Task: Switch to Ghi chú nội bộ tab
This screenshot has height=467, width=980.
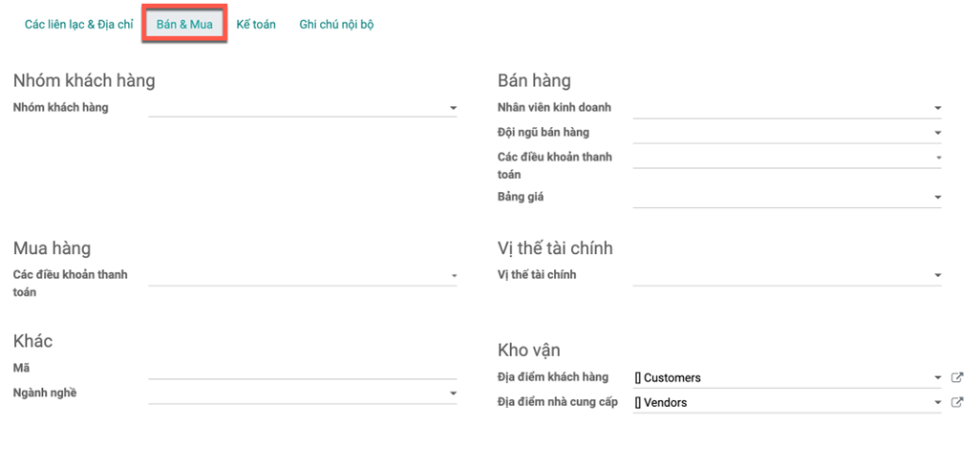Action: click(336, 25)
